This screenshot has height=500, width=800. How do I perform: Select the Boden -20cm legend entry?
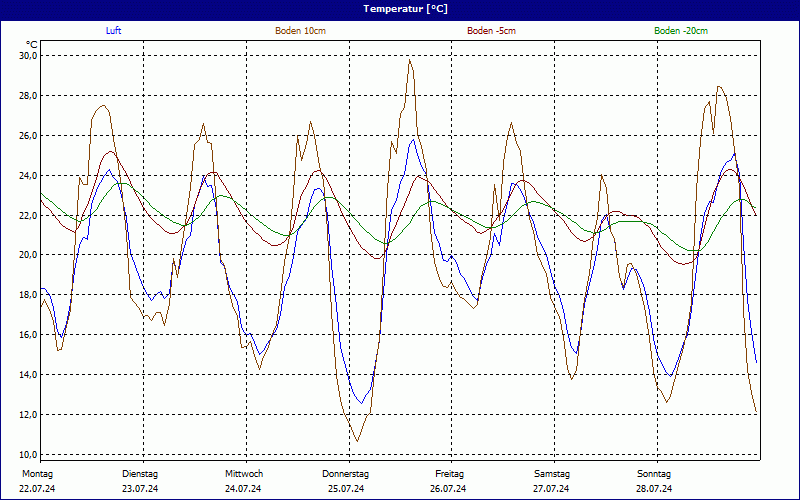681,31
